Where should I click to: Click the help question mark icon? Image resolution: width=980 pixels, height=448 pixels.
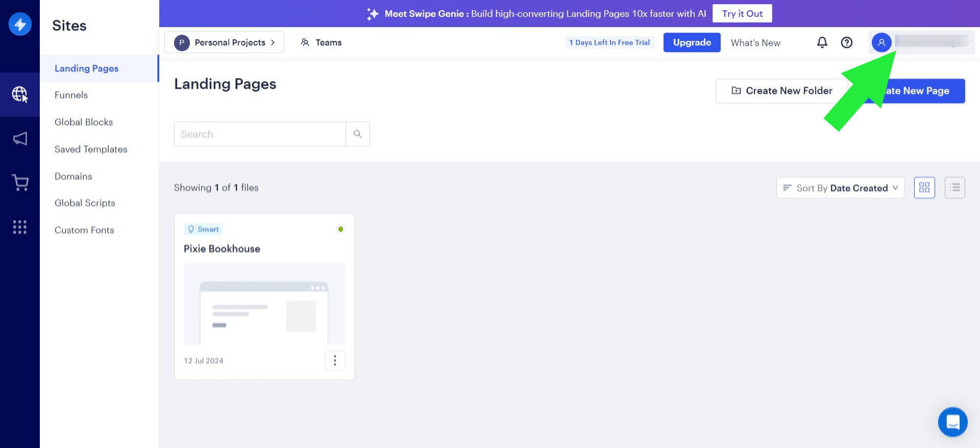pos(846,42)
